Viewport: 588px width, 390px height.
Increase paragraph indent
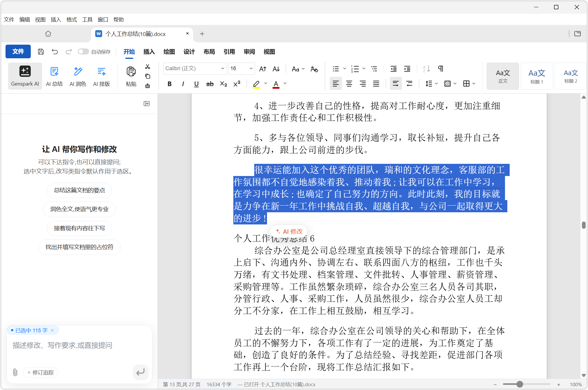coord(407,69)
